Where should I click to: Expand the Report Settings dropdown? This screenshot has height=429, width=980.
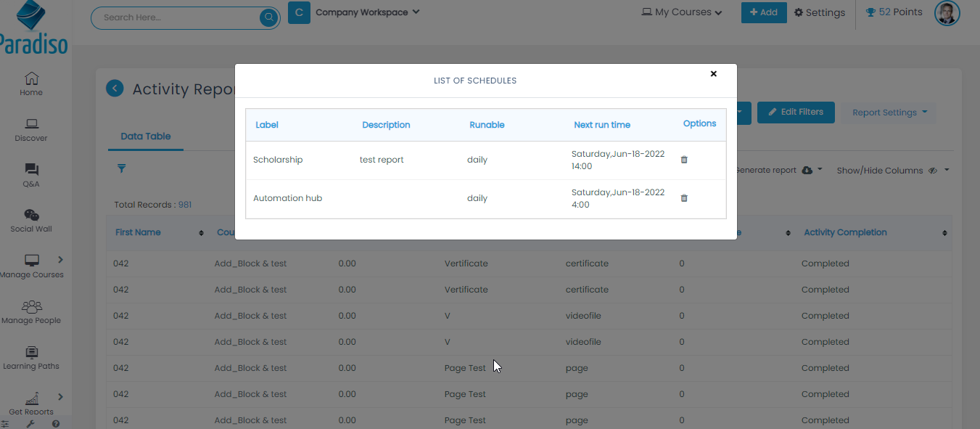[889, 113]
